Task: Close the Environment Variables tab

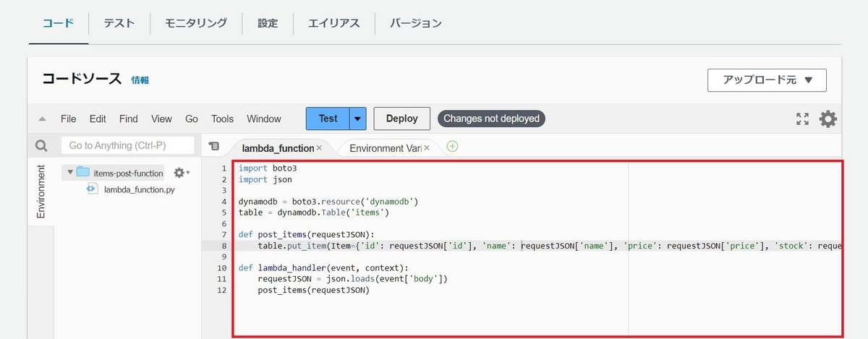Action: tap(427, 148)
